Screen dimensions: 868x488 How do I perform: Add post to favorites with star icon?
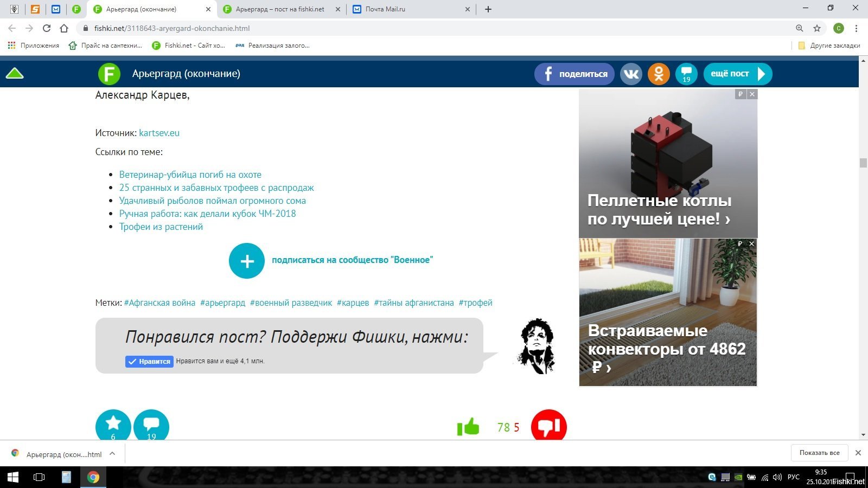113,425
